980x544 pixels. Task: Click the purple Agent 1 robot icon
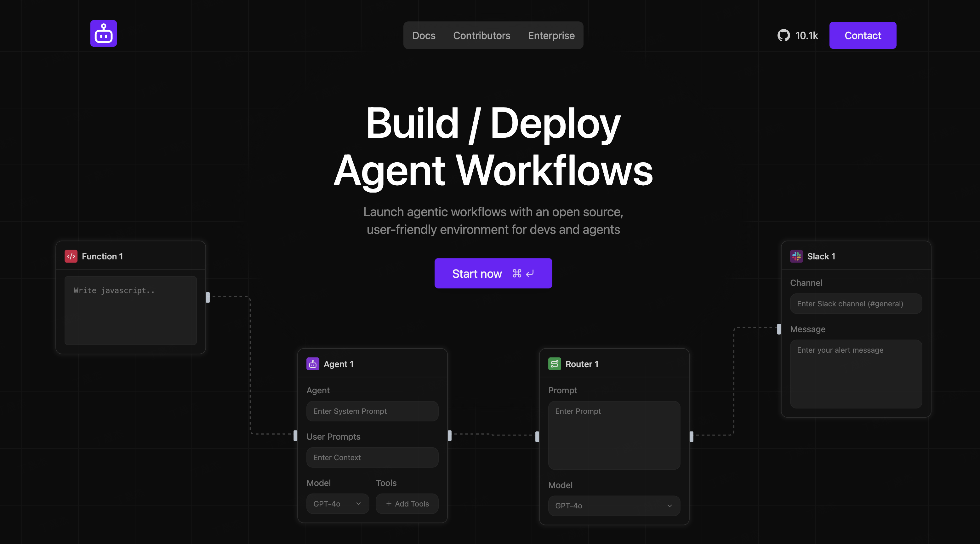(x=313, y=364)
